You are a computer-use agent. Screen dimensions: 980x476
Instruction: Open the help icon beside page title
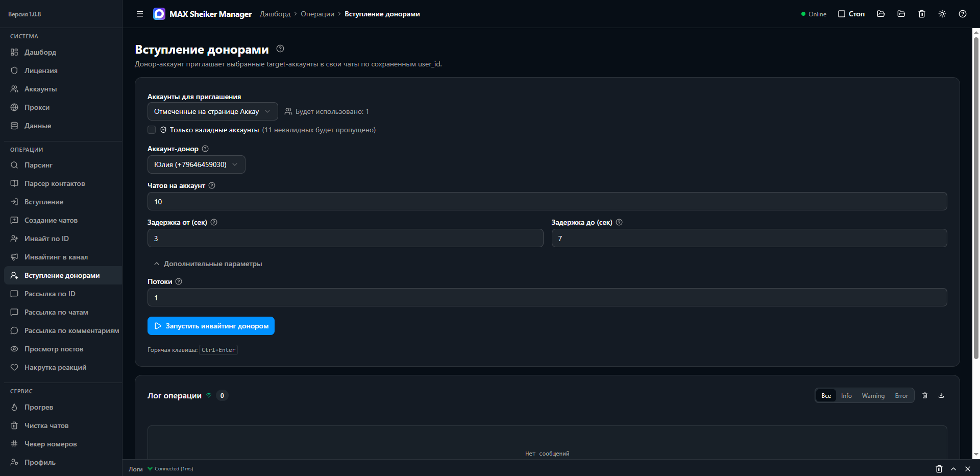click(280, 49)
